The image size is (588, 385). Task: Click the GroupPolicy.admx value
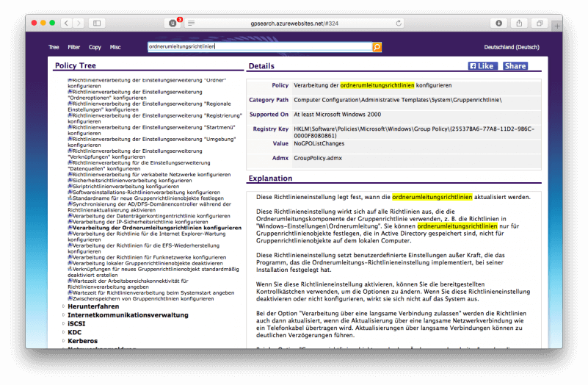[x=318, y=158]
